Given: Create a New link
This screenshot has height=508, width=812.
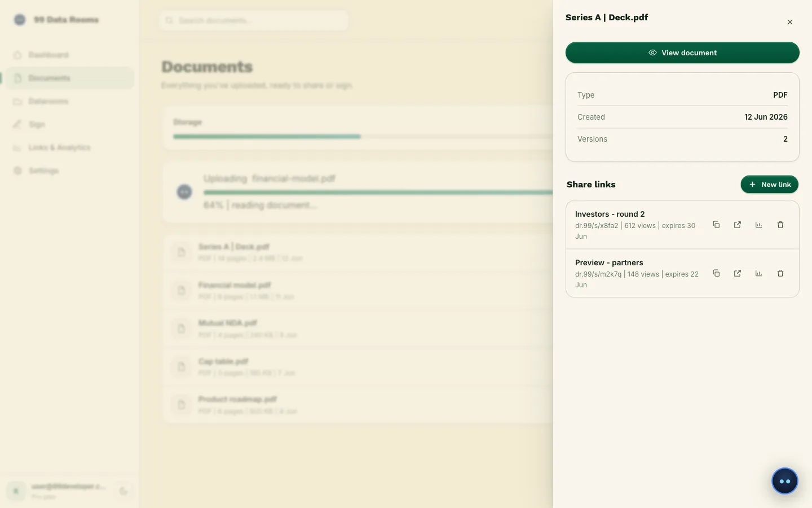Looking at the screenshot, I should [769, 185].
